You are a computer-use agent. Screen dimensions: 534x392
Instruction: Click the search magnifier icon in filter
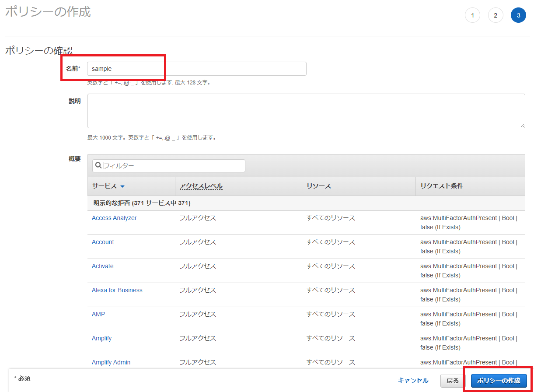pos(98,165)
